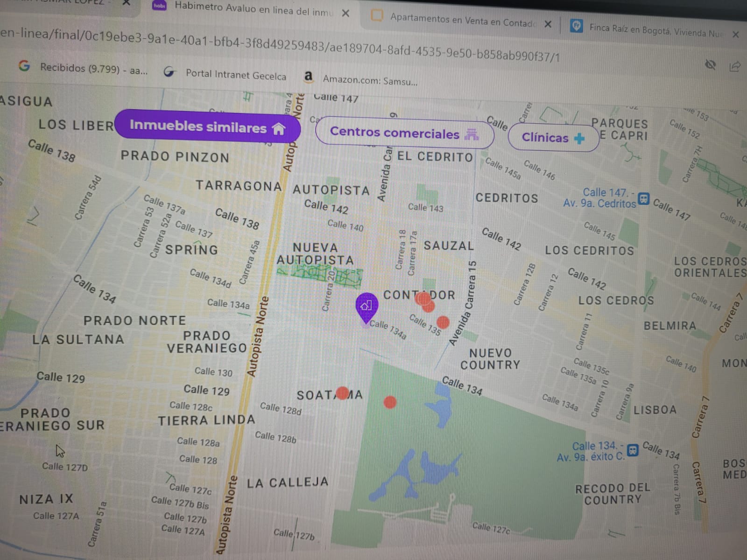Click the share page icon in address bar
This screenshot has width=747, height=560.
click(x=734, y=67)
